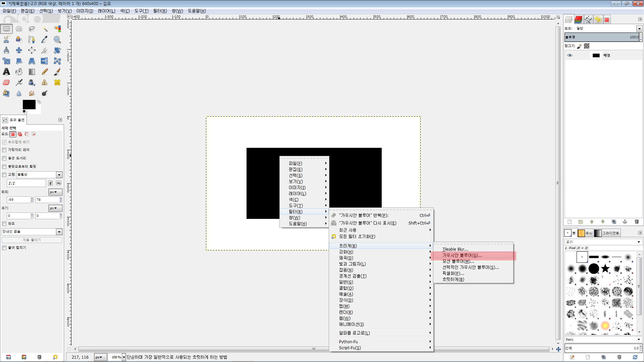Image resolution: width=644 pixels, height=362 pixels.
Task: Select the Blend gradient tool
Action: tap(32, 72)
